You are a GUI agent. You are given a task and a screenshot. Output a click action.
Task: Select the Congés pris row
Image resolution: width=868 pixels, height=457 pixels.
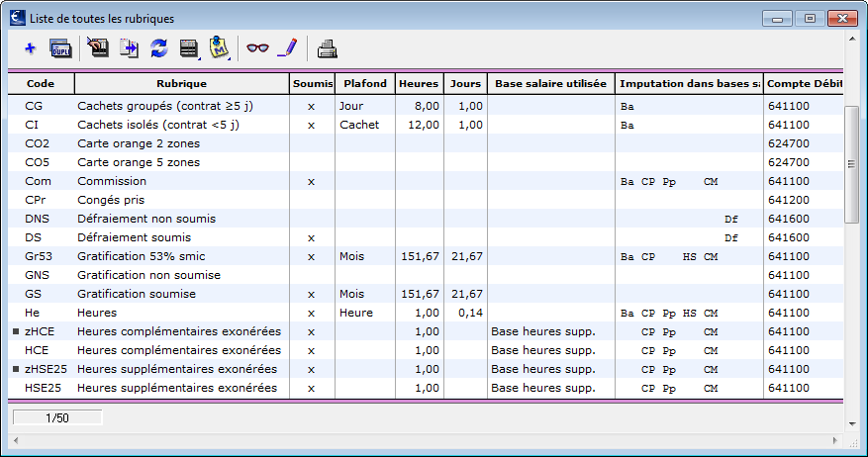(x=426, y=200)
